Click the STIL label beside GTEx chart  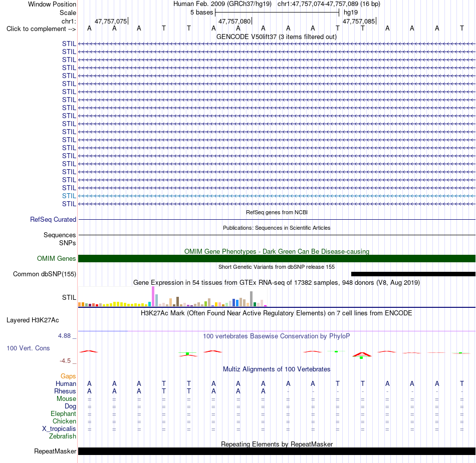pos(69,297)
